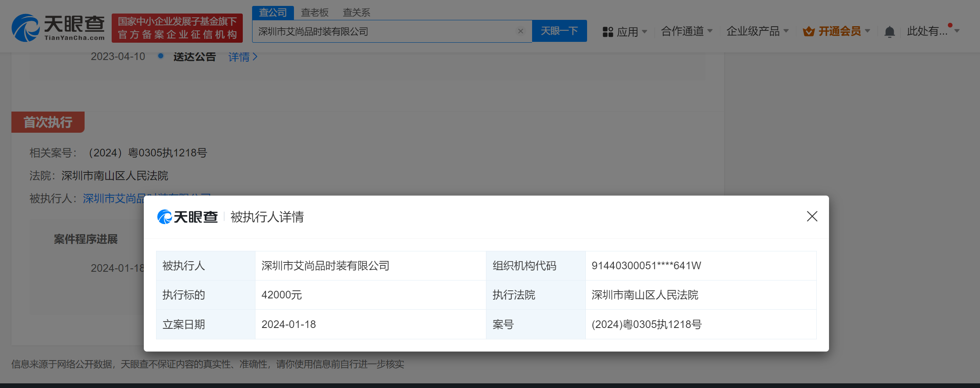Click the Tianyancha logo in dialog header
980x388 pixels.
click(187, 217)
